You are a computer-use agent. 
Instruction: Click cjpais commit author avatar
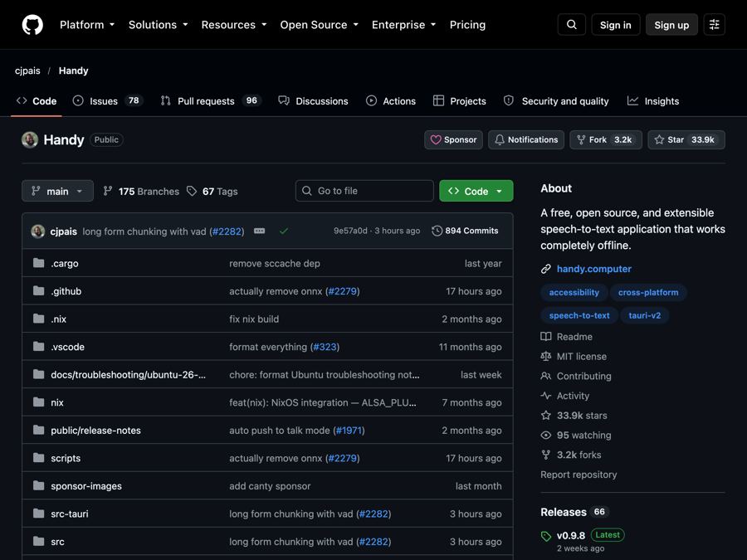(x=38, y=231)
